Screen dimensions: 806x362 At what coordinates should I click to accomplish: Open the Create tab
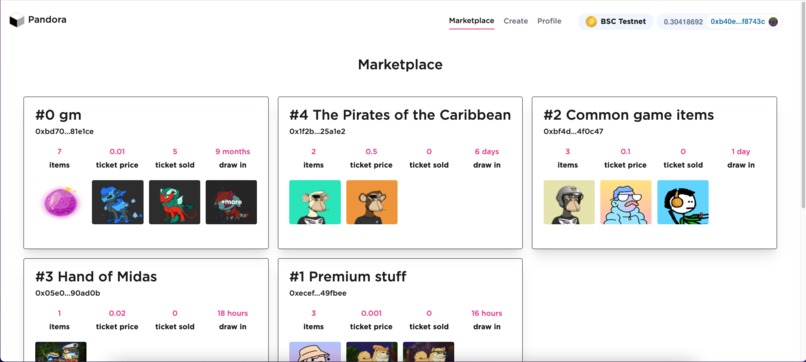(516, 21)
